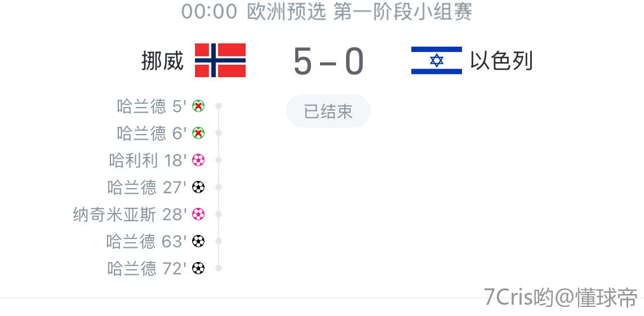This screenshot has height=316, width=644.
Task: Click the 哈兰德 5' event entry
Action: click(152, 106)
